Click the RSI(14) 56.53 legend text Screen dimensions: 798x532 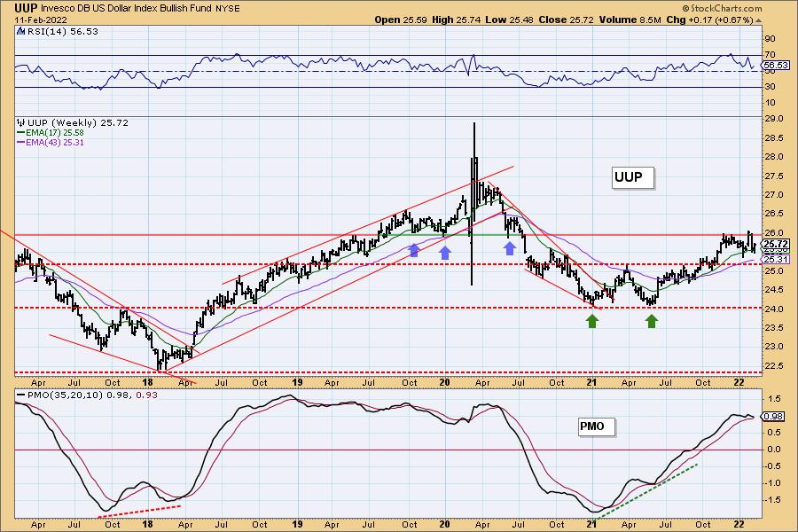(62, 31)
